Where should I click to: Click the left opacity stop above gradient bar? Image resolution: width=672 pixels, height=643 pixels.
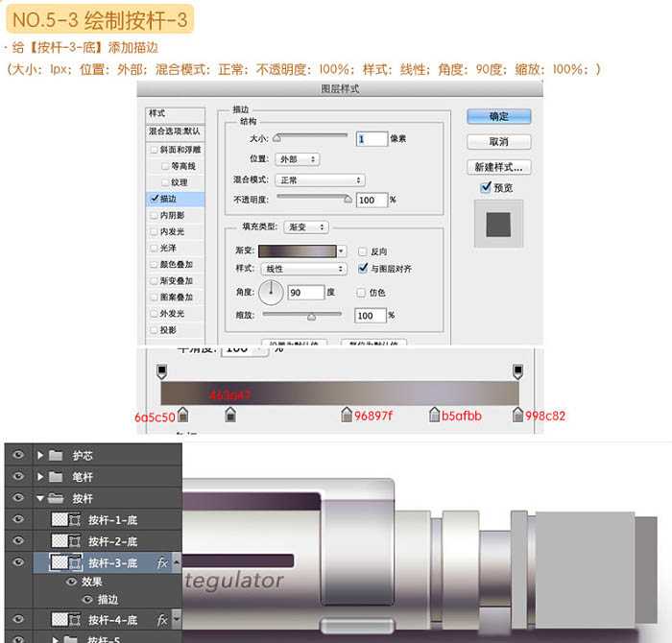pos(161,371)
